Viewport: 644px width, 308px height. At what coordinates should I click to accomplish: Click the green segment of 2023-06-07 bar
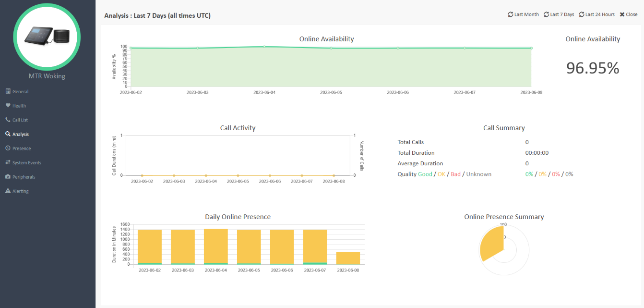tap(315, 263)
